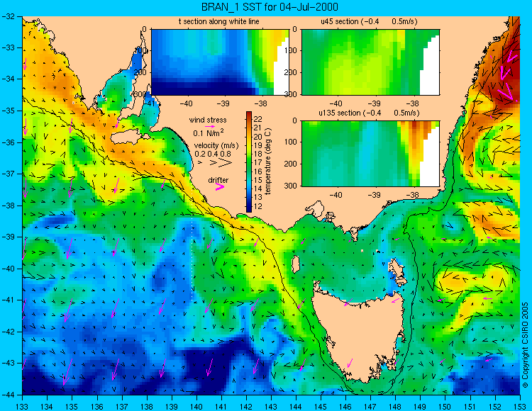Click the -39 label under u45 section
This screenshot has height=411, width=532.
pos(374,103)
